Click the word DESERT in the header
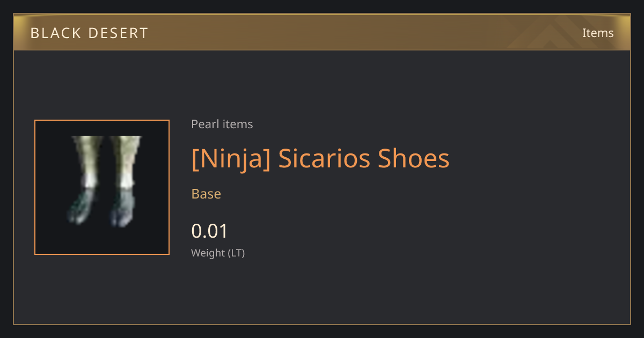 click(116, 33)
